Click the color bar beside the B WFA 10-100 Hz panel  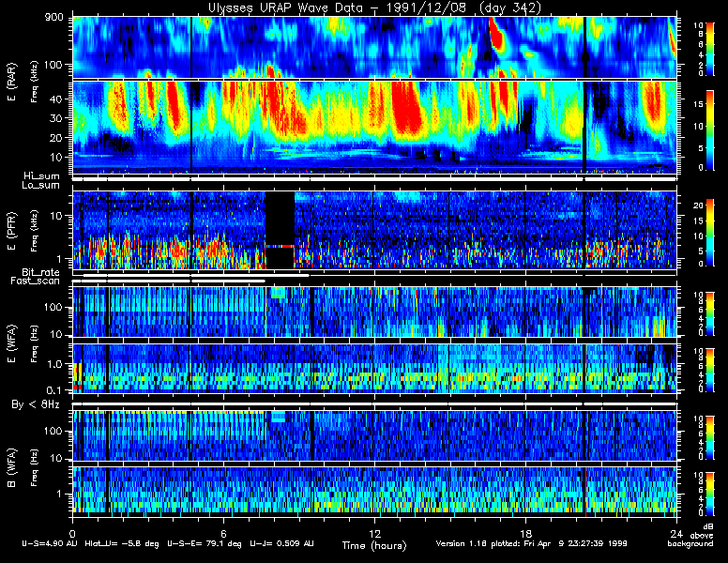click(x=710, y=437)
